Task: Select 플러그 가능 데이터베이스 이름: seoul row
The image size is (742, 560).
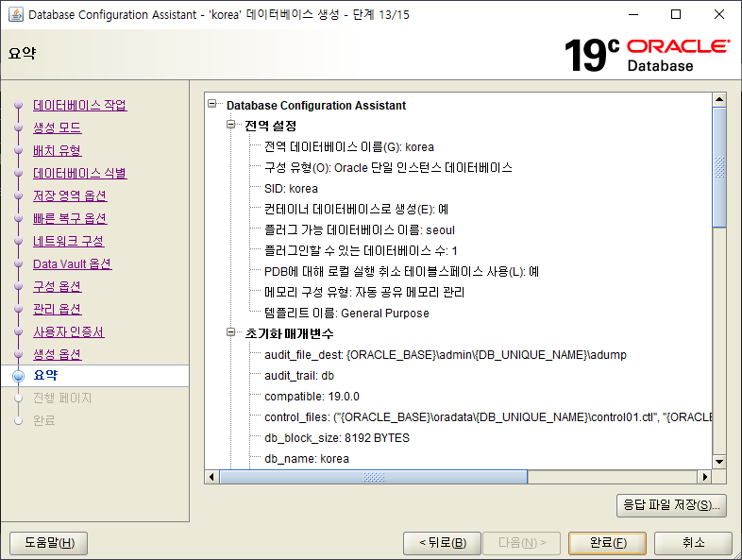Action: [359, 230]
